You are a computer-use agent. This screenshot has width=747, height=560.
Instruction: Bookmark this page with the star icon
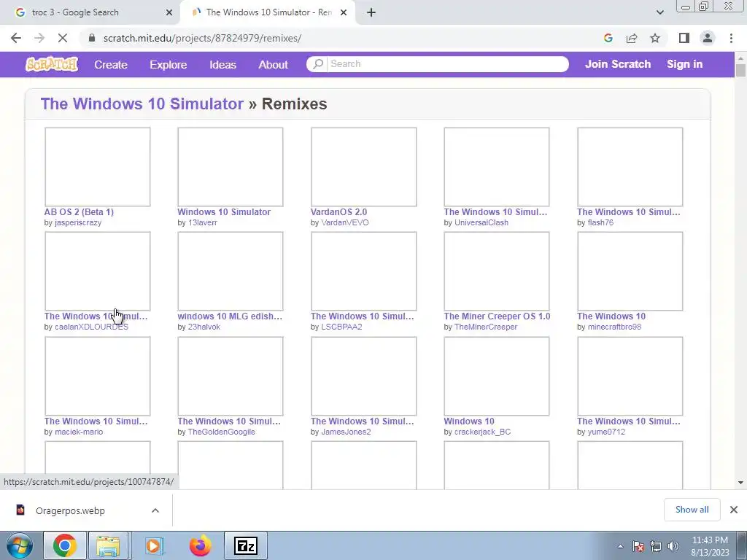pyautogui.click(x=655, y=38)
